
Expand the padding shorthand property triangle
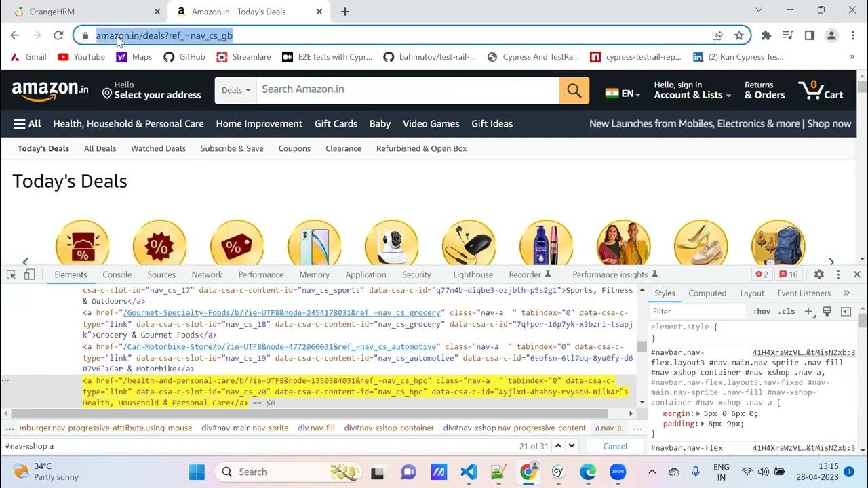(703, 424)
